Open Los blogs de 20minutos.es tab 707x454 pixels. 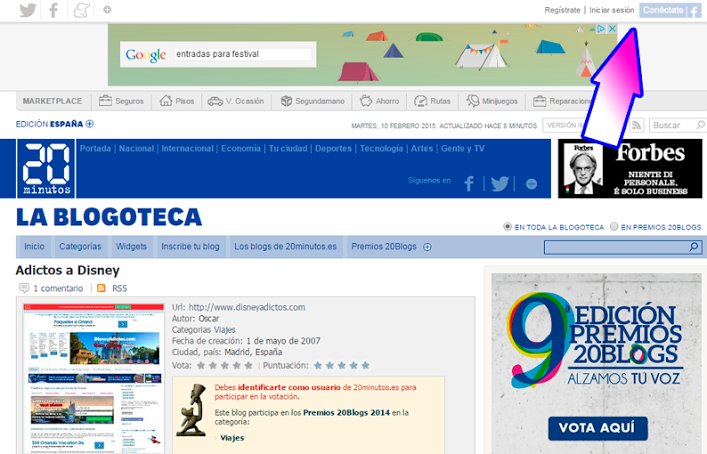[x=285, y=246]
